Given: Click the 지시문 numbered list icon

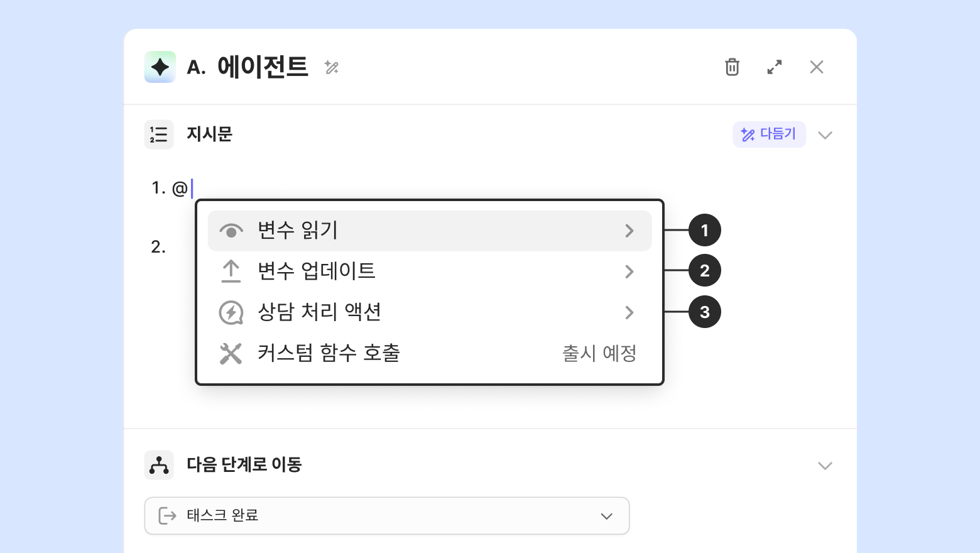Looking at the screenshot, I should coord(159,134).
